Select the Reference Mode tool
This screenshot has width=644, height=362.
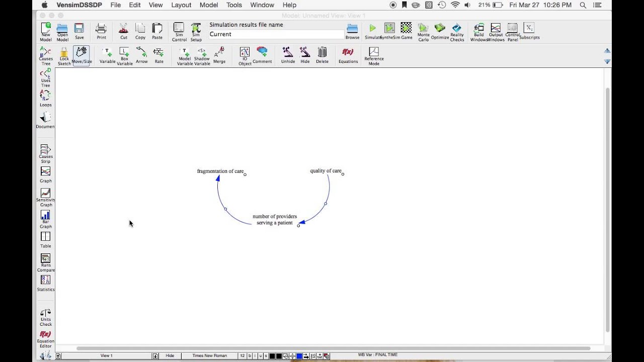pos(374,56)
